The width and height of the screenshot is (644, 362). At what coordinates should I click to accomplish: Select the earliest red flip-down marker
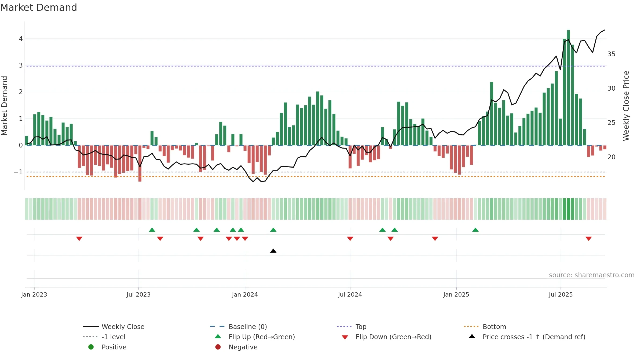[x=79, y=239]
